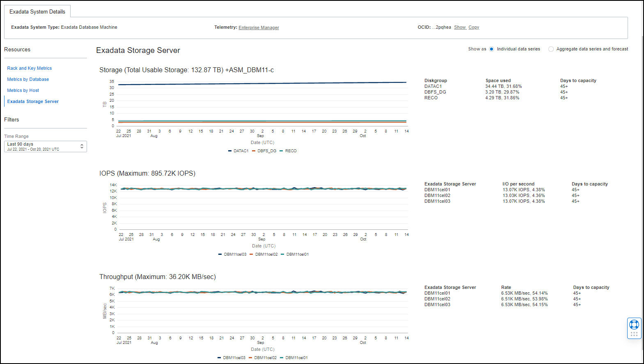Viewport: 644px width, 364px height.
Task: Click the Space used column header
Action: click(498, 80)
